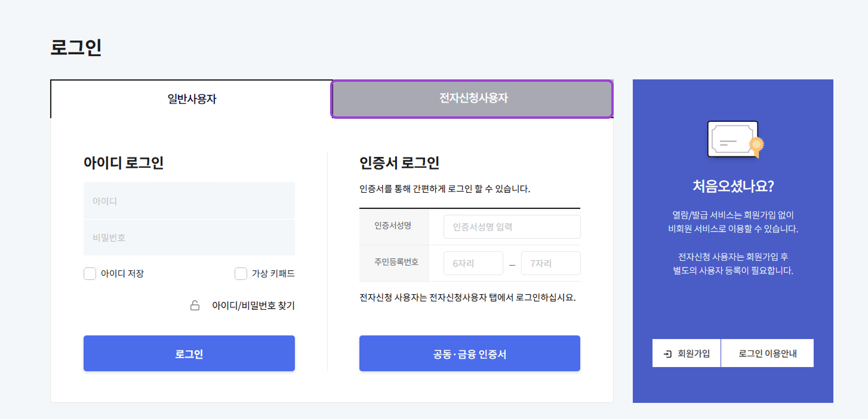Image resolution: width=868 pixels, height=419 pixels.
Task: Click the 6자리 resident number field
Action: tap(473, 263)
